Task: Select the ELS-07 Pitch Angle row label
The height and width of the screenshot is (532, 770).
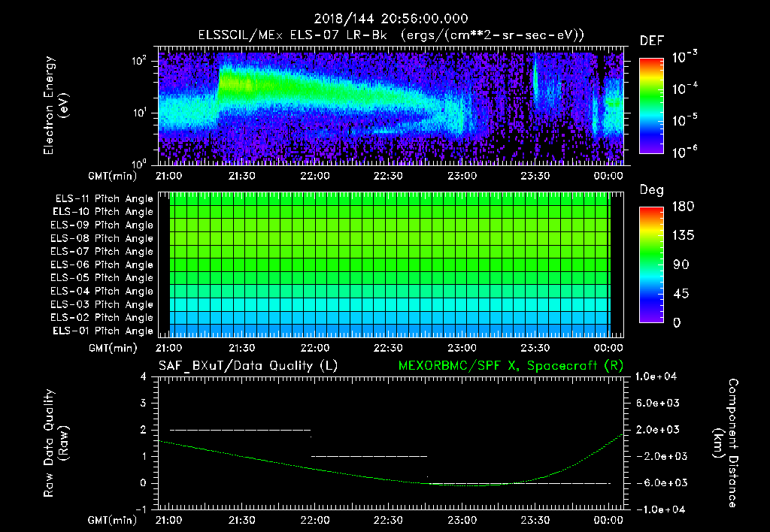Action: click(x=102, y=251)
